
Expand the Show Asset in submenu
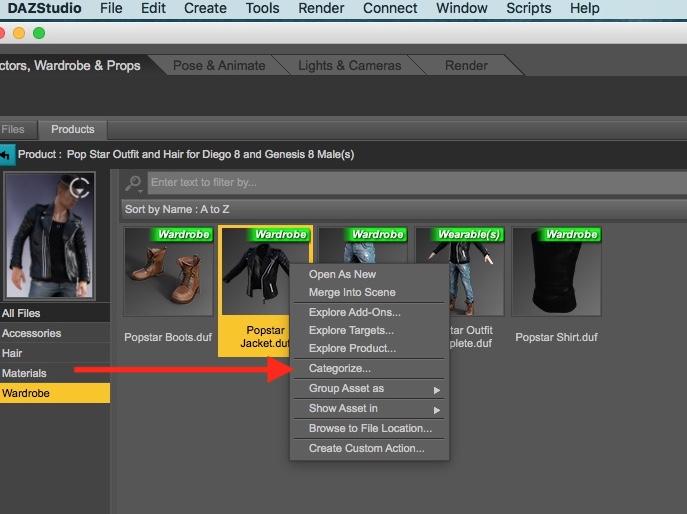(436, 410)
